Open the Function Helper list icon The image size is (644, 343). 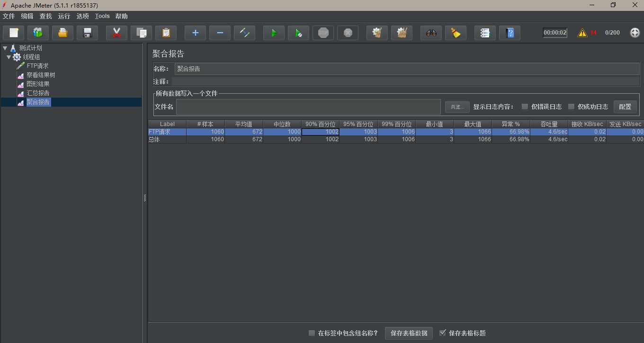485,33
